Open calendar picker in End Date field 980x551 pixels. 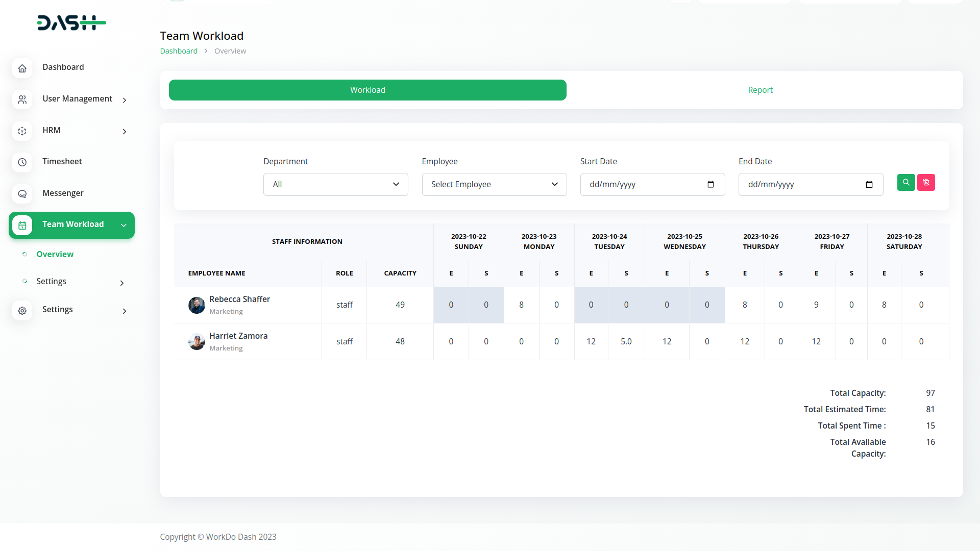pyautogui.click(x=869, y=184)
